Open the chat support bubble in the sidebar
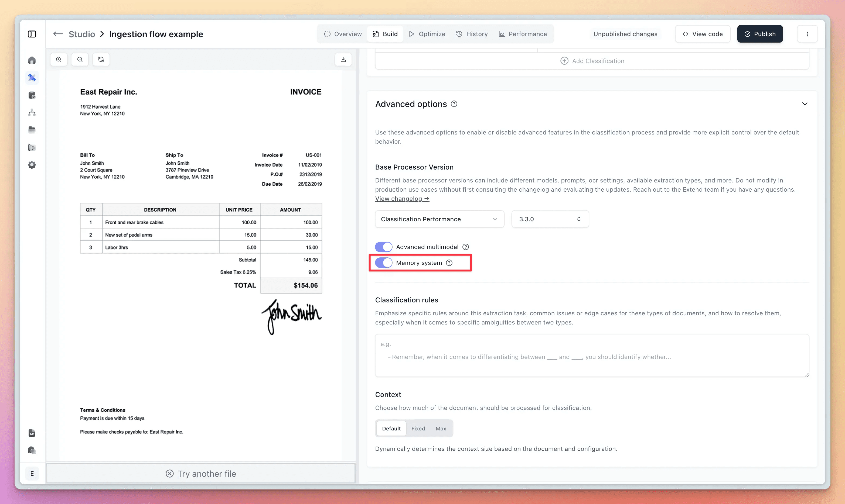Screen dimensions: 845x504 (x=32, y=450)
